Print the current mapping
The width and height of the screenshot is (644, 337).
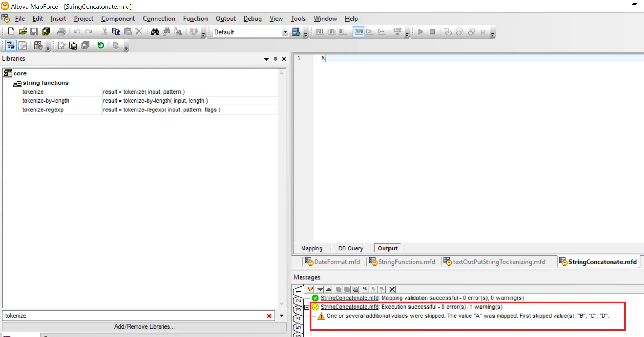[x=61, y=32]
